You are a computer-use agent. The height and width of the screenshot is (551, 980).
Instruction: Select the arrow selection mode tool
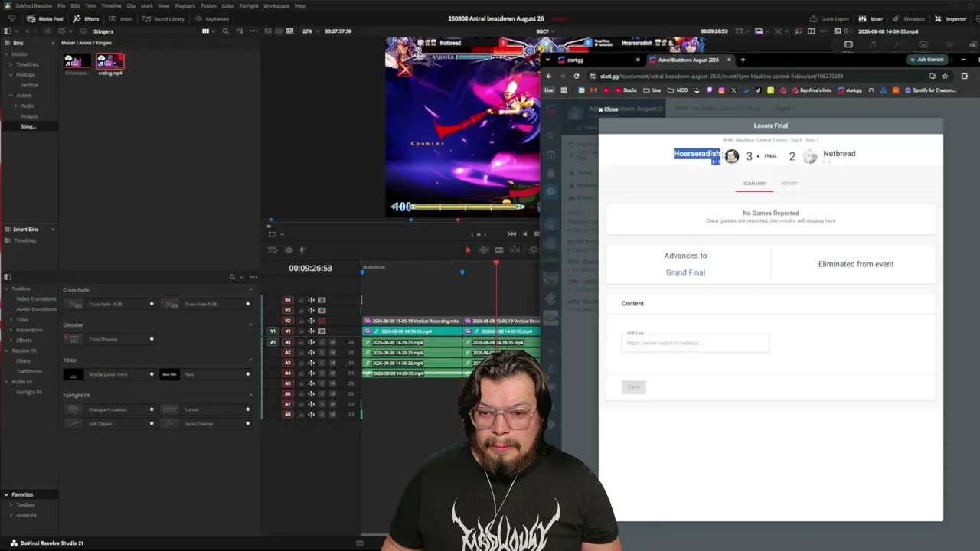click(x=468, y=250)
